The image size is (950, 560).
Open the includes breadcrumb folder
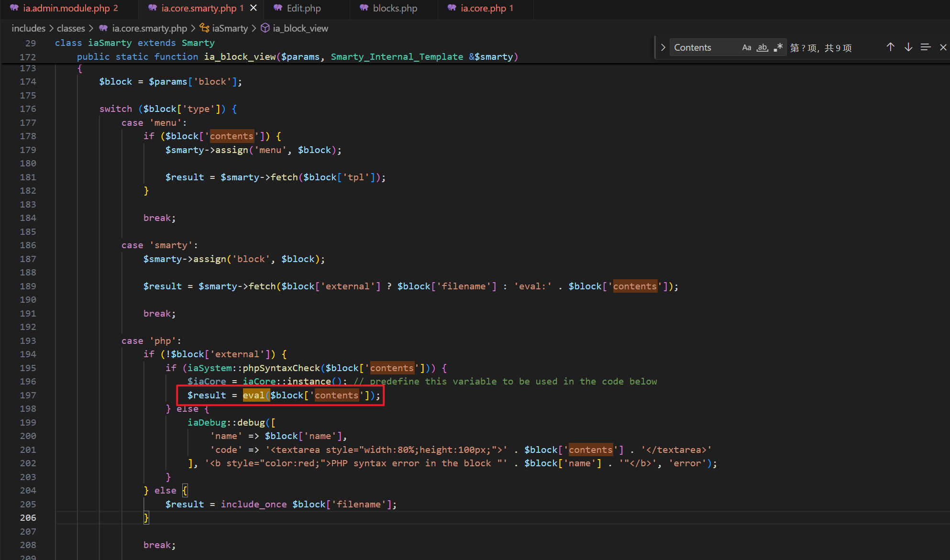pos(29,28)
